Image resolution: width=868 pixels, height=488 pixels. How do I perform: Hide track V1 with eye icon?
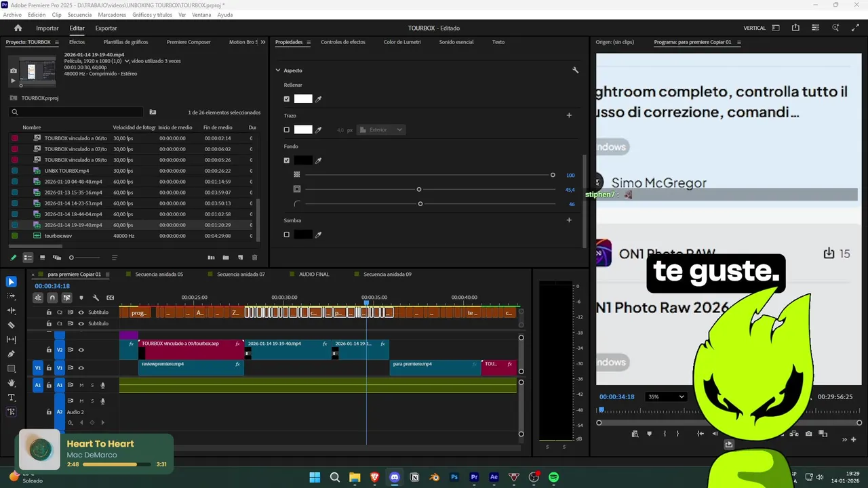click(x=81, y=367)
